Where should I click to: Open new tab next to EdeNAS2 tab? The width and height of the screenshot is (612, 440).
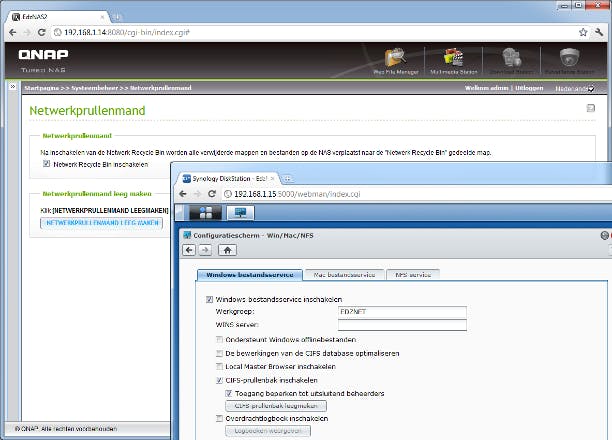pyautogui.click(x=117, y=17)
